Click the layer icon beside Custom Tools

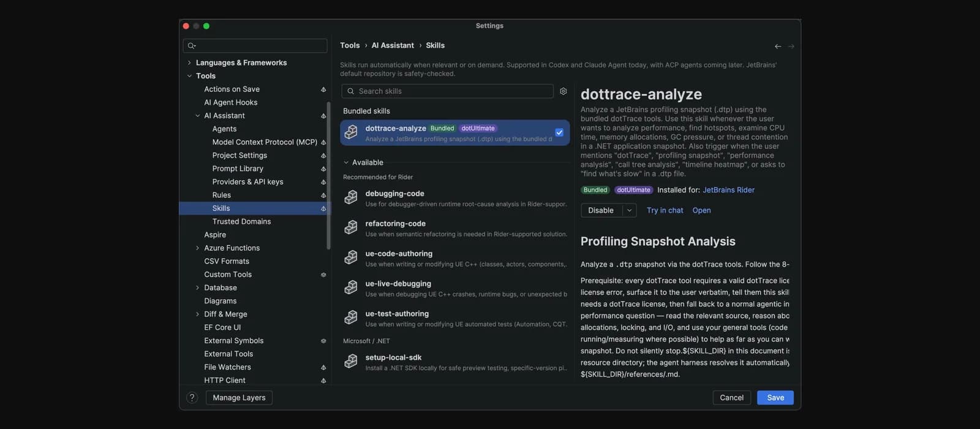(x=323, y=275)
